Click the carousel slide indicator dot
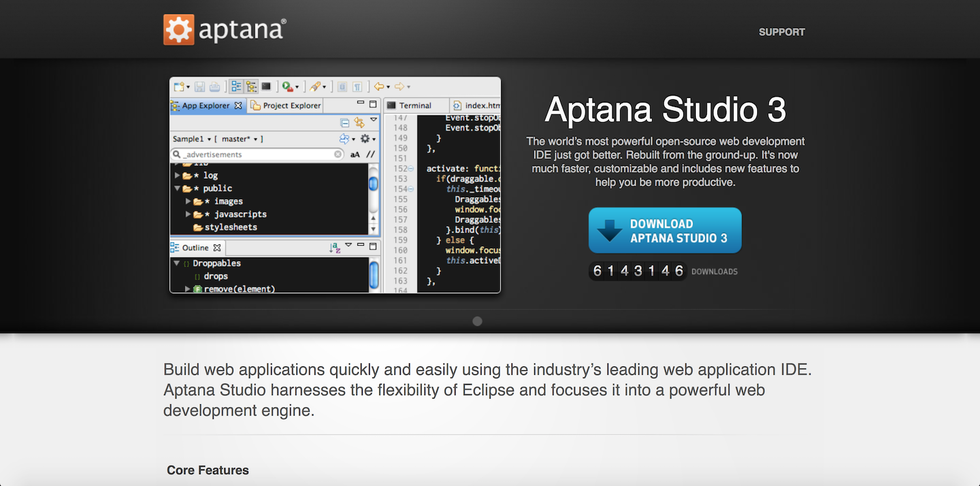 478,321
